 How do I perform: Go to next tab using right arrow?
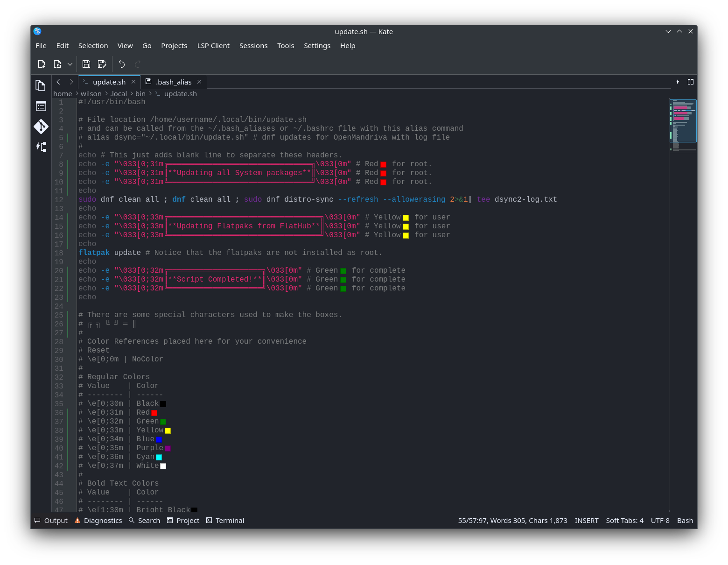point(71,82)
